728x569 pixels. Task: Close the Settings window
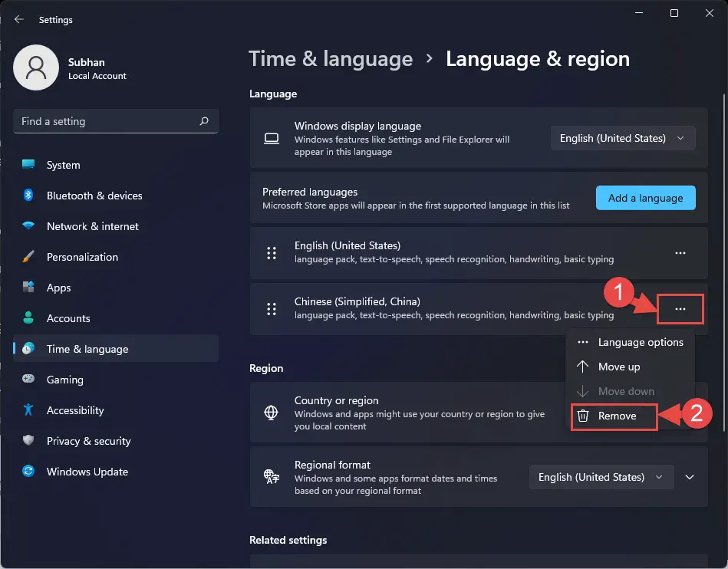709,13
